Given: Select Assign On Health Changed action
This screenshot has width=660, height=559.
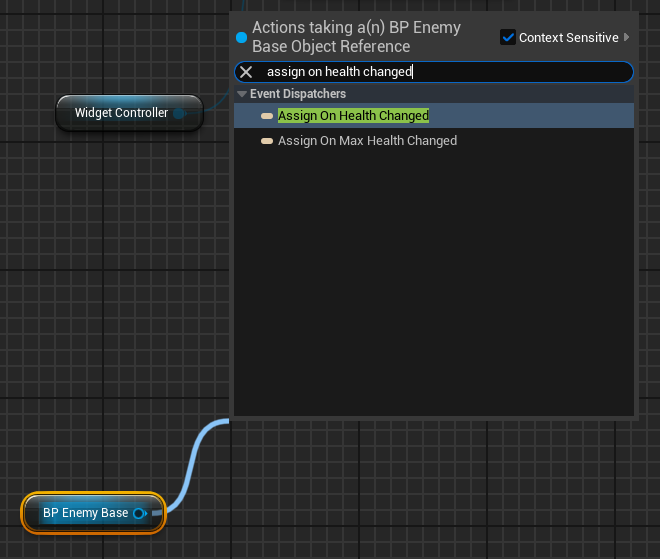Looking at the screenshot, I should tap(434, 116).
